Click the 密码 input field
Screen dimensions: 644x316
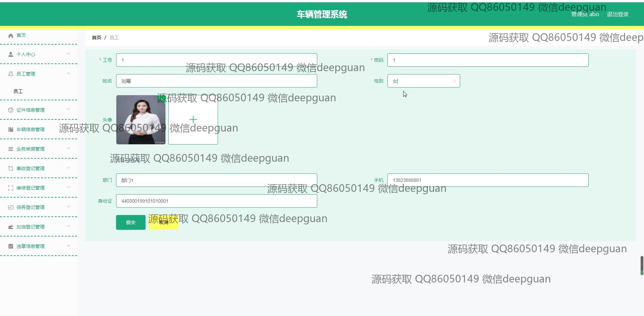point(488,60)
